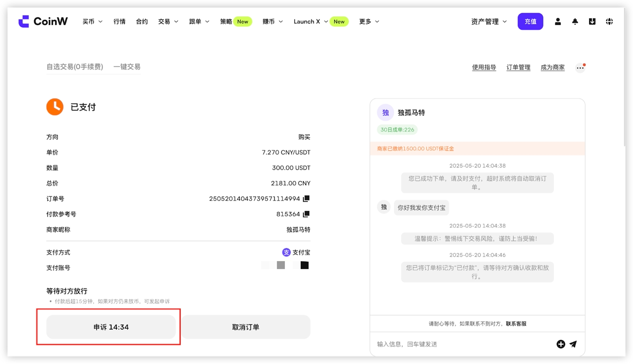Viewport: 633px width, 364px height.
Task: Click the 取消订单 button
Action: [x=246, y=327]
